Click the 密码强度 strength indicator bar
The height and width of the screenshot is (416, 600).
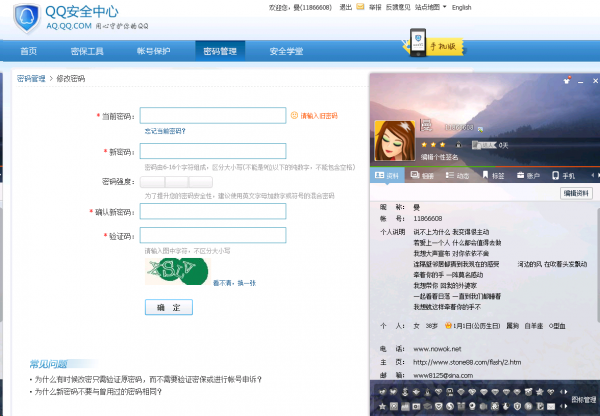176,182
